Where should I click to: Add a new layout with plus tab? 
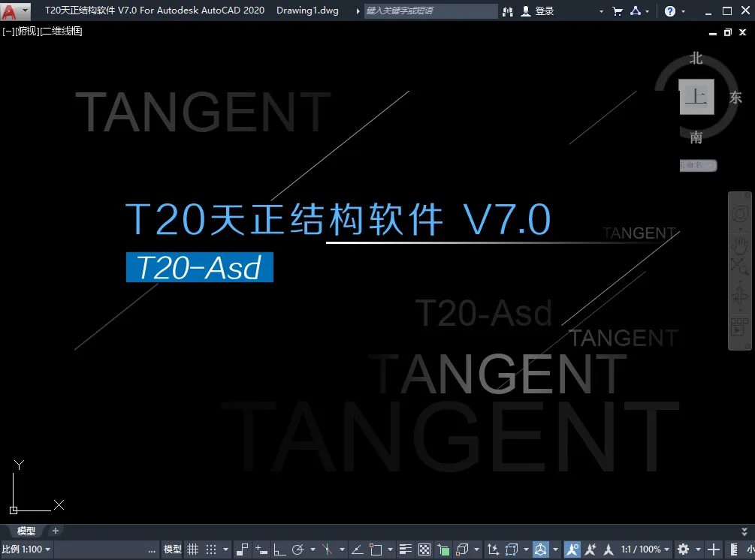tap(56, 531)
